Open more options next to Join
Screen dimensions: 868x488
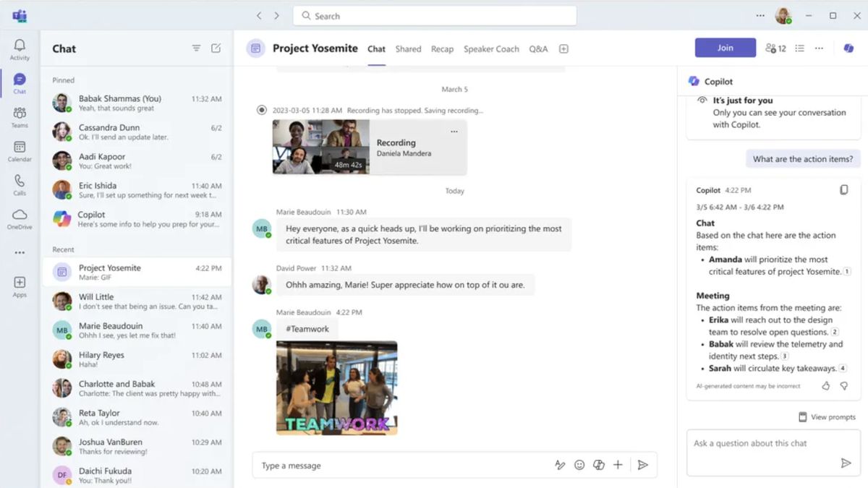(x=819, y=48)
